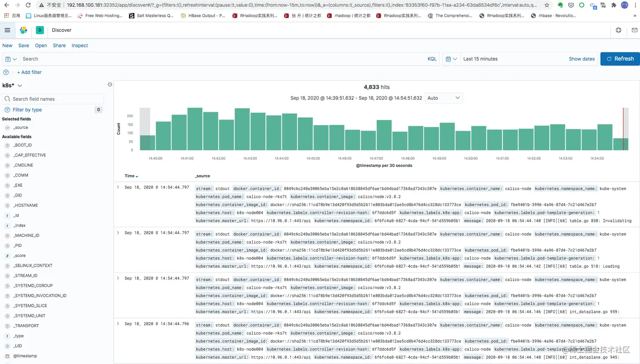Click the Inspect menu item
The height and width of the screenshot is (364, 640).
tap(80, 46)
